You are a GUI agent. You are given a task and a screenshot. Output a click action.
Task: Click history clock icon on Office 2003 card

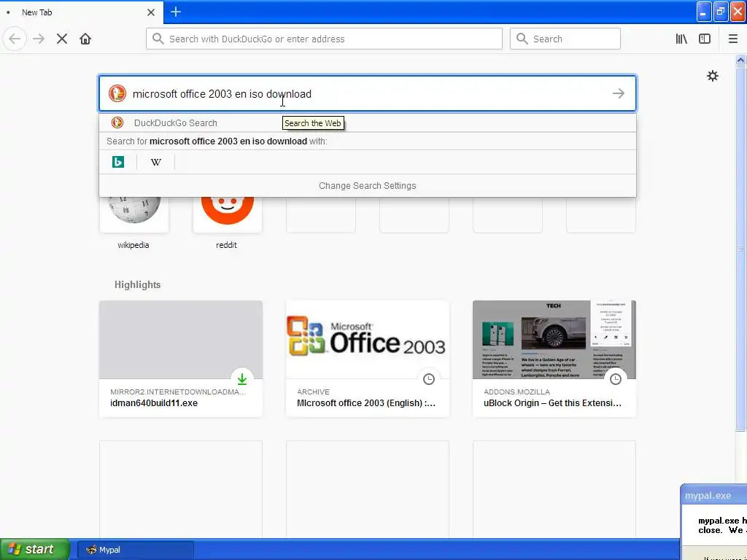pos(429,379)
